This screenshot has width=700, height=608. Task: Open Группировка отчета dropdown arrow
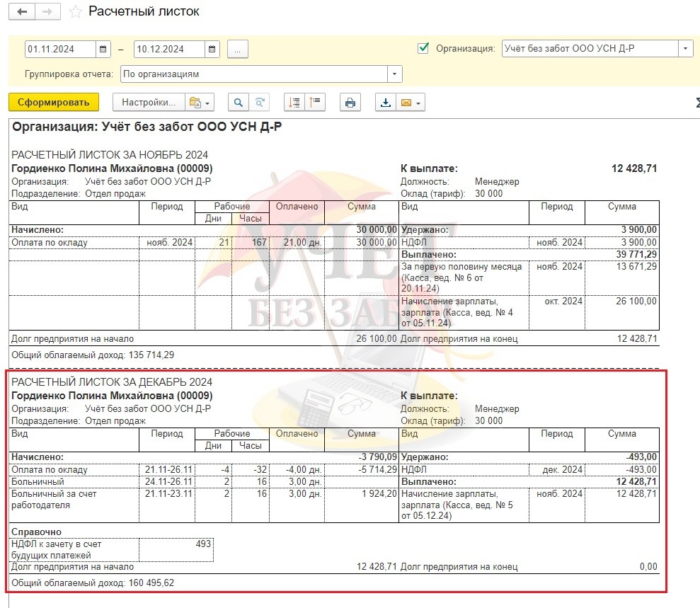pos(394,74)
